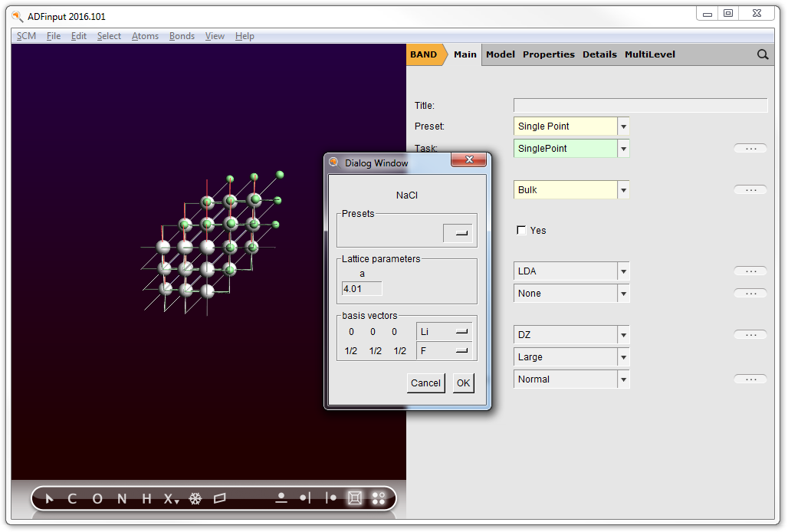Click the Dialog Window title icon
The width and height of the screenshot is (788, 532).
(x=333, y=163)
